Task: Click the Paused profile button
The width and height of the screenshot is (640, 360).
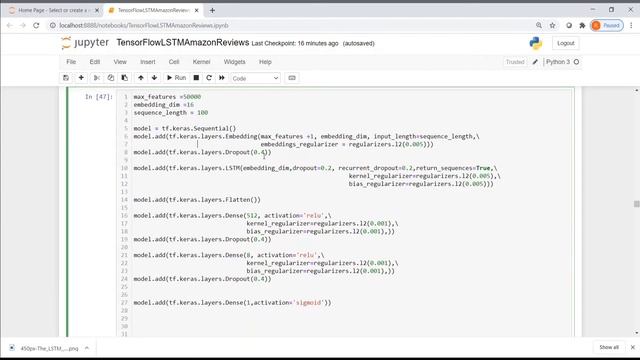Action: tap(607, 25)
